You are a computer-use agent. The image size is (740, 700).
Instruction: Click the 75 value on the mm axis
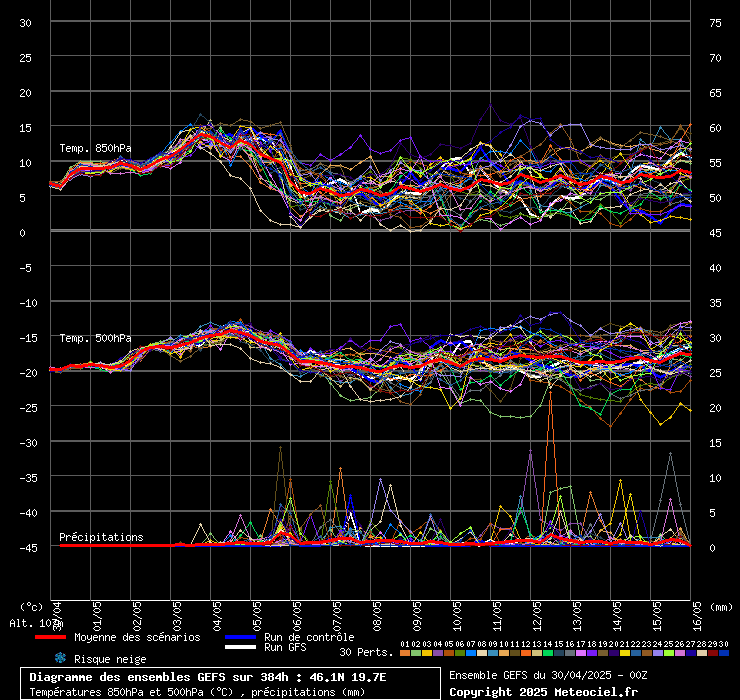pos(715,23)
